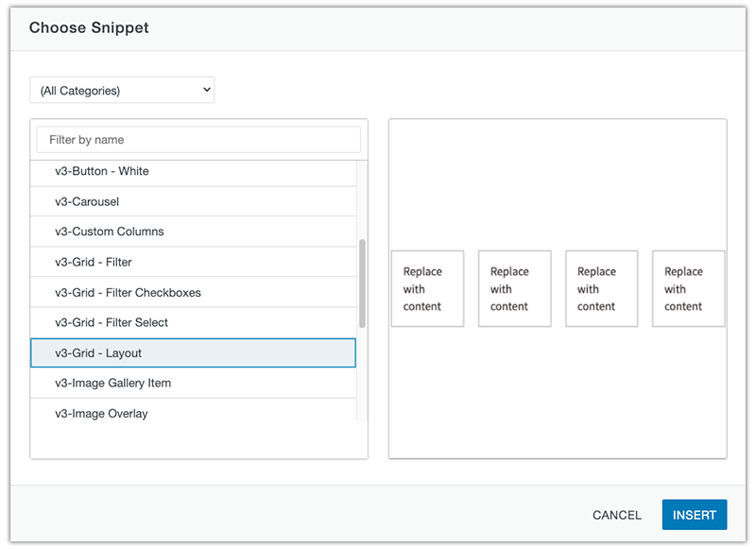Cancel the Choose Snippet dialog
The image size is (756, 549).
[617, 515]
